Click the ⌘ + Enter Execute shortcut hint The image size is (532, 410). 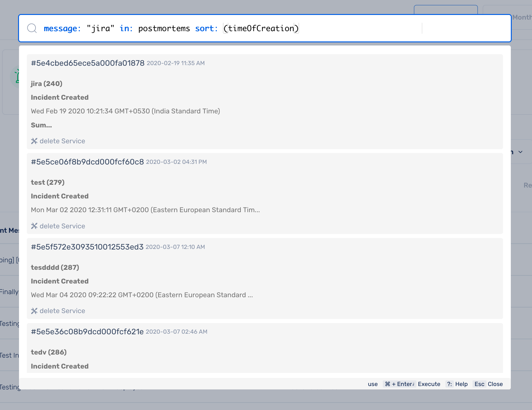412,384
